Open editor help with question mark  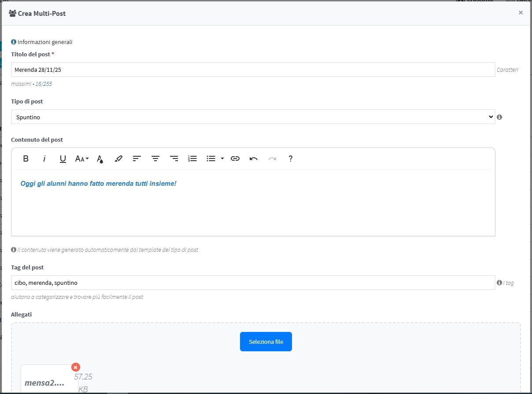coord(291,158)
